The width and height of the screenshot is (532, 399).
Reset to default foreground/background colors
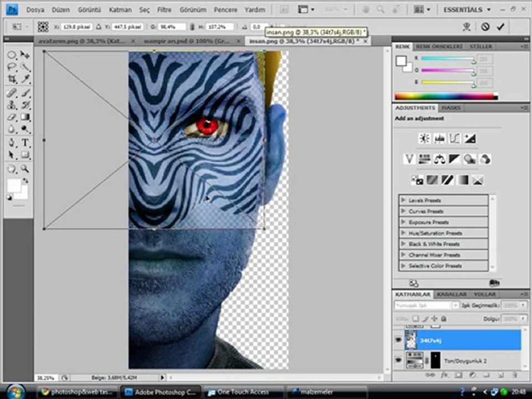pyautogui.click(x=9, y=198)
